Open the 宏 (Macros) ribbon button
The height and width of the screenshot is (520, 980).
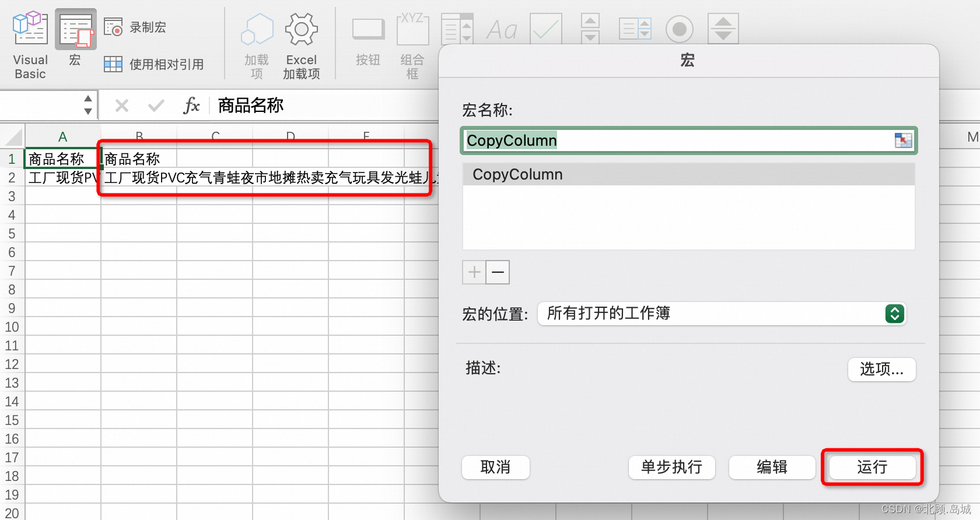coord(76,38)
